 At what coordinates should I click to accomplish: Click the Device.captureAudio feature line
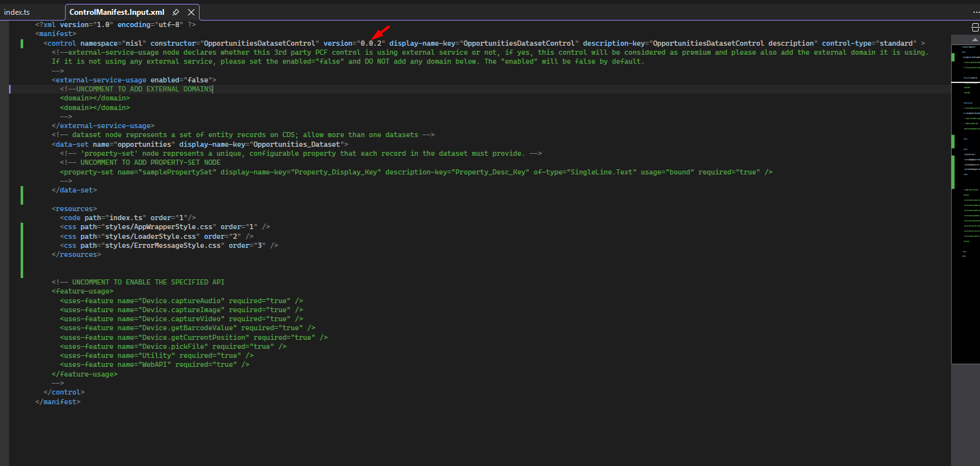180,301
